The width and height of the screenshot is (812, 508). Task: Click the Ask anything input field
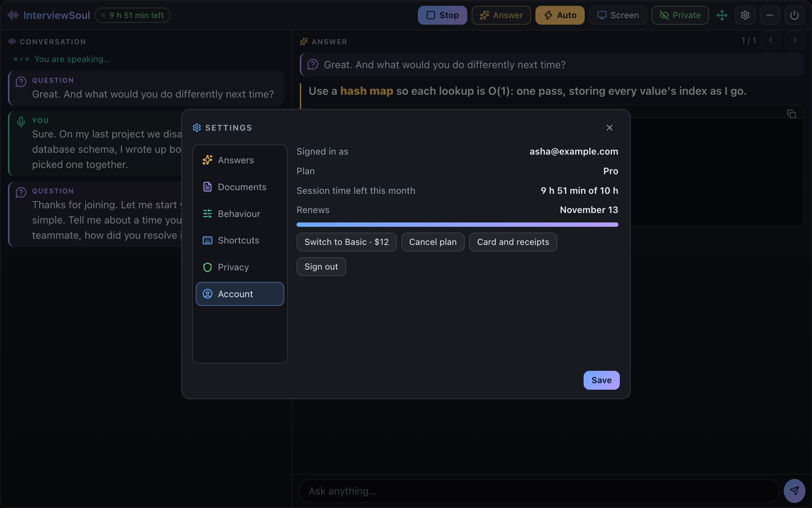[538, 491]
